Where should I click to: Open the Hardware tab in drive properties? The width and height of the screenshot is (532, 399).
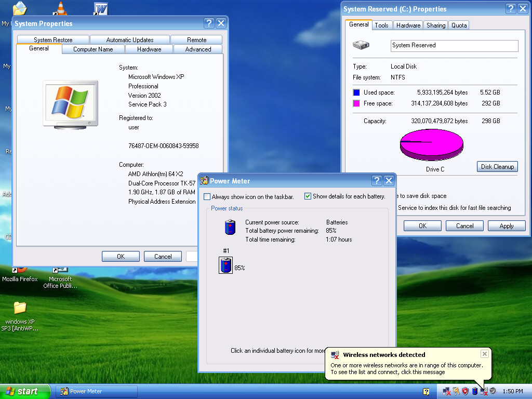408,25
